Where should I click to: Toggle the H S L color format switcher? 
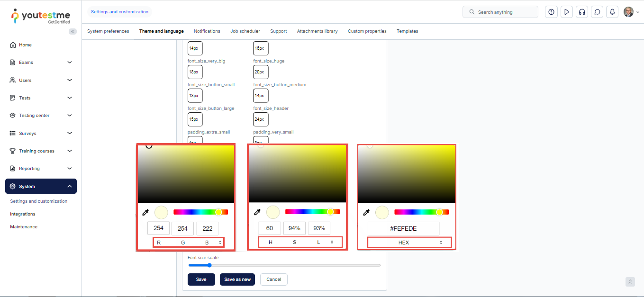300,242
